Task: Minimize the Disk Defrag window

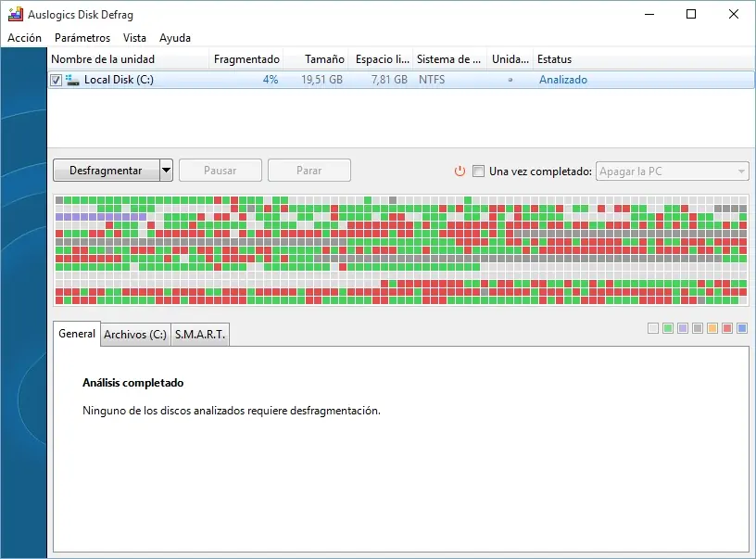Action: [649, 15]
